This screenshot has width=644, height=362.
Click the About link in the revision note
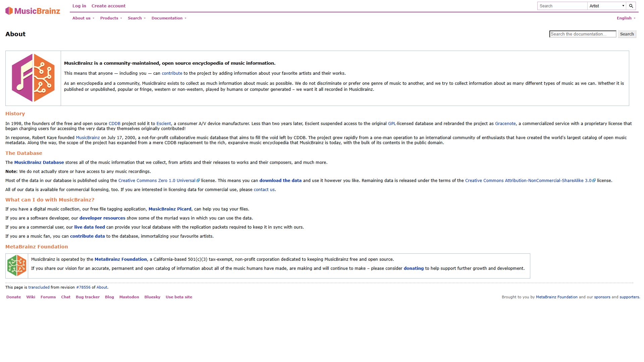[x=102, y=288]
